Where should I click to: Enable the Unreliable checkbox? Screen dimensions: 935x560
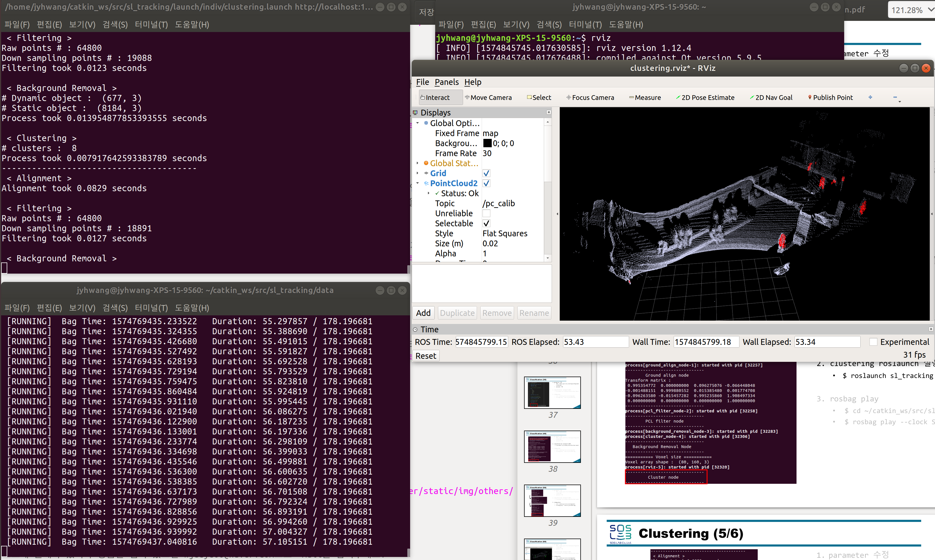click(486, 213)
